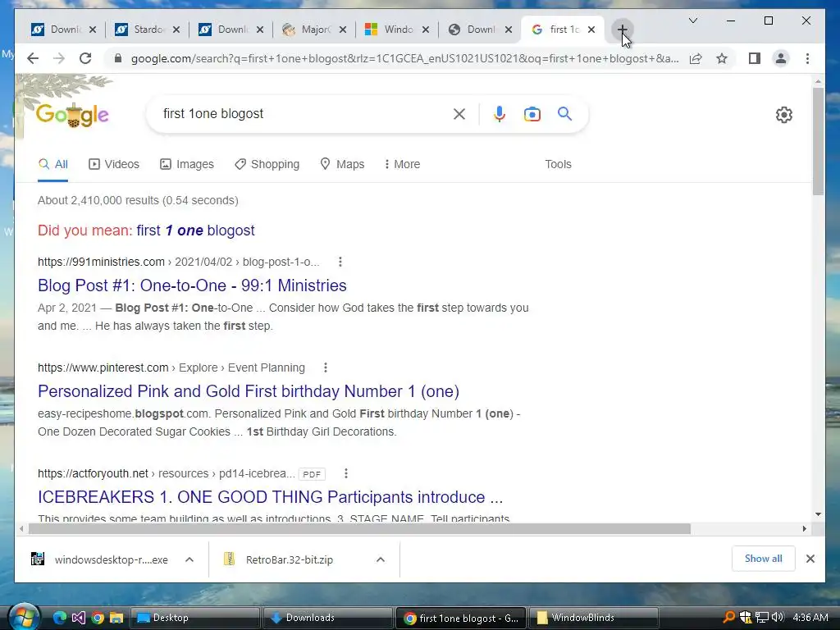Open a new Chrome tab
The image size is (840, 630).
622,30
